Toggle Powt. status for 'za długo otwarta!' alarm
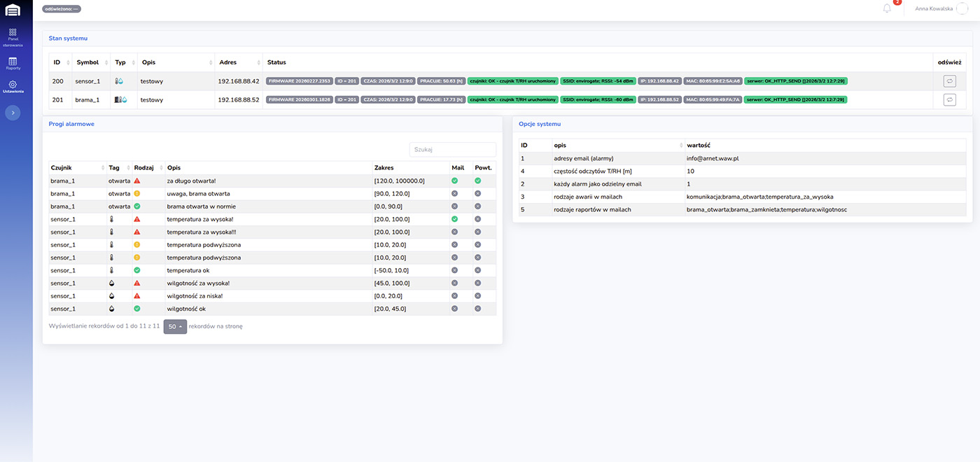Viewport: 980px width, 462px height. pyautogui.click(x=478, y=181)
